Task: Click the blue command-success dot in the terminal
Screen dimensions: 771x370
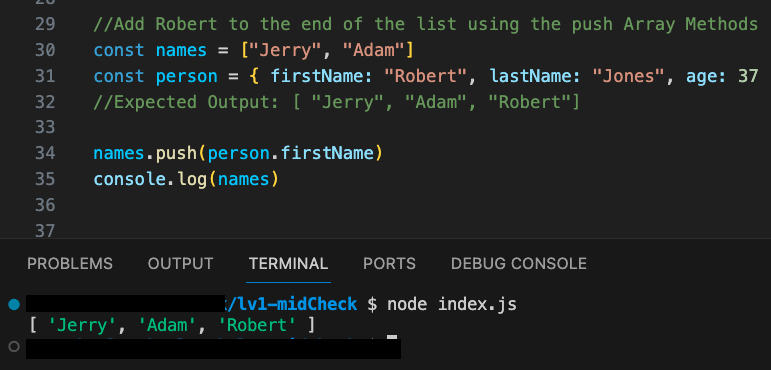Action: [x=14, y=305]
